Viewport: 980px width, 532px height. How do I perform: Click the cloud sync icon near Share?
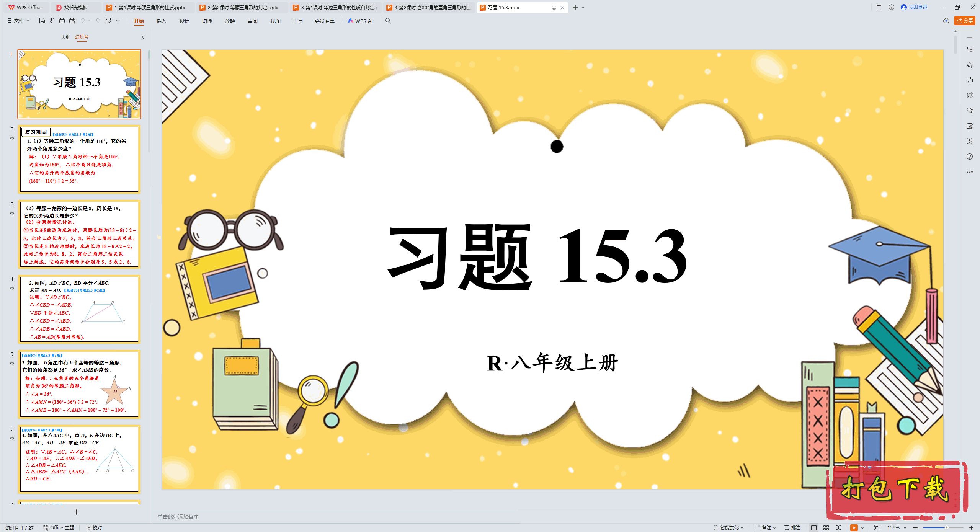click(x=946, y=21)
